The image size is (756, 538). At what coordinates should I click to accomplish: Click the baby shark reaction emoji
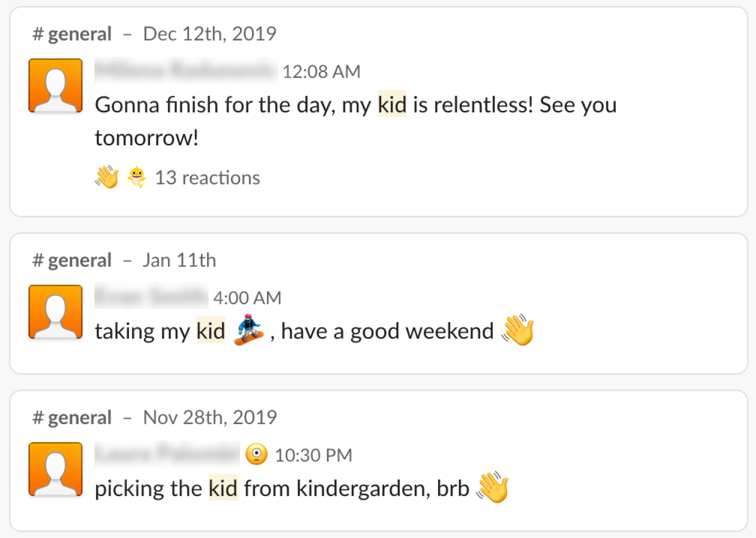point(136,177)
